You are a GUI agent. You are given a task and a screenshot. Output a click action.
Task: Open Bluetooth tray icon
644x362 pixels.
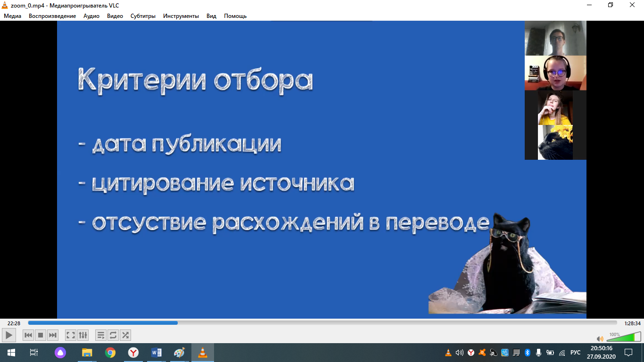coord(528,353)
